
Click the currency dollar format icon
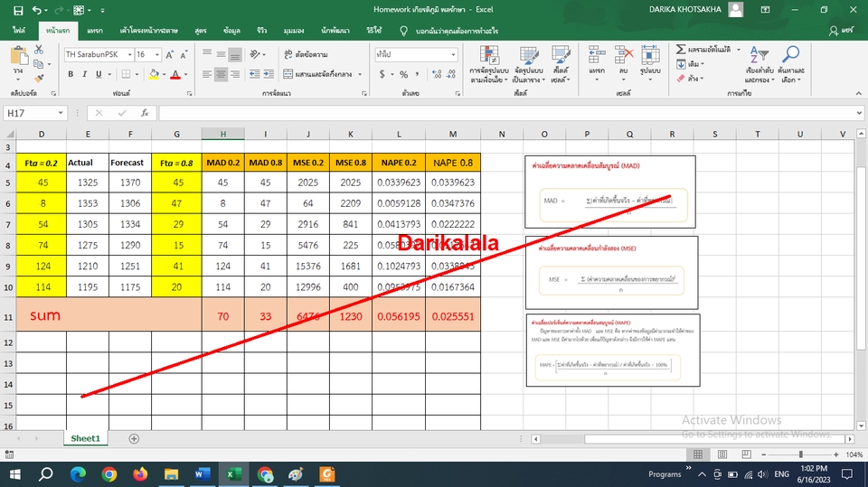[382, 74]
